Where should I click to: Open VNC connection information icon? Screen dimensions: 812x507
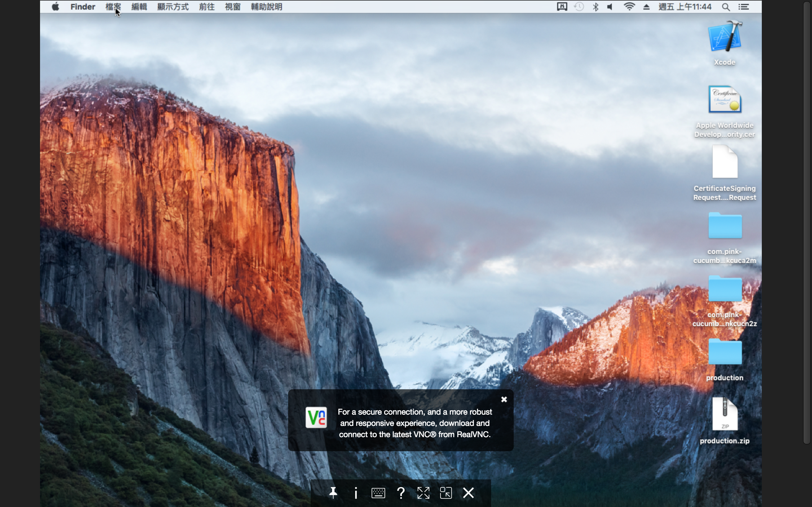tap(356, 493)
